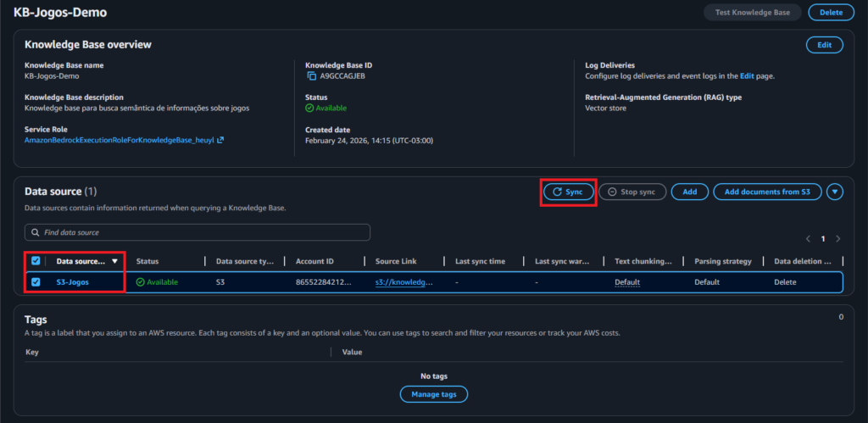
Task: Click the Edit link in Log Deliveries
Action: tap(747, 76)
